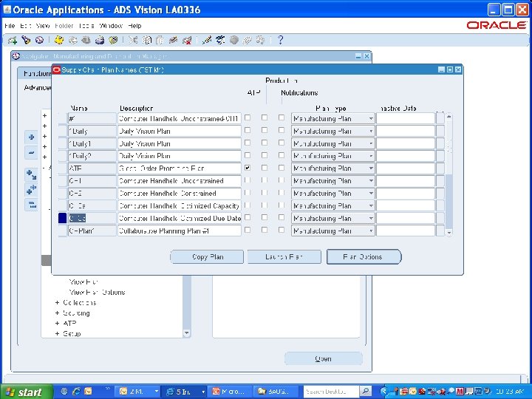Uncheck the ATP checkbox in the ATP plan row
Image resolution: width=532 pixels, height=399 pixels.
pos(248,168)
